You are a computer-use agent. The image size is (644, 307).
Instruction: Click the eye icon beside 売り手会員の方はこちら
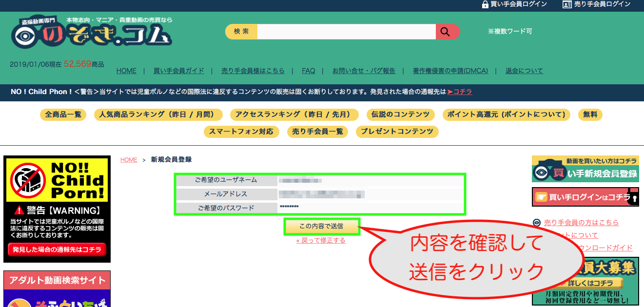537,223
